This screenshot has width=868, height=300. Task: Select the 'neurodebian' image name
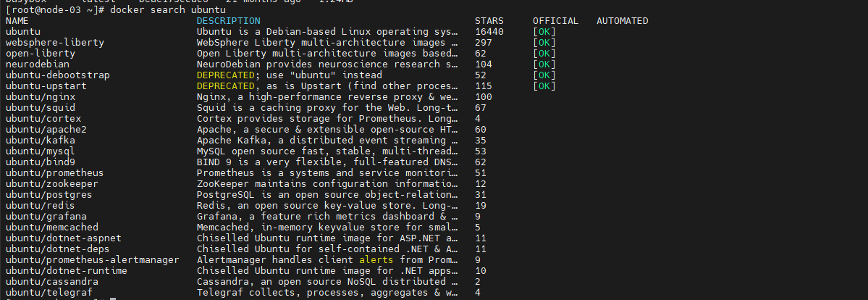pyautogui.click(x=38, y=64)
